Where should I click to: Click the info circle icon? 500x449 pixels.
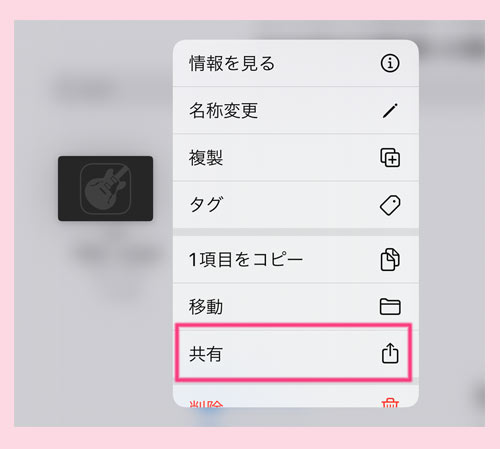[x=390, y=63]
